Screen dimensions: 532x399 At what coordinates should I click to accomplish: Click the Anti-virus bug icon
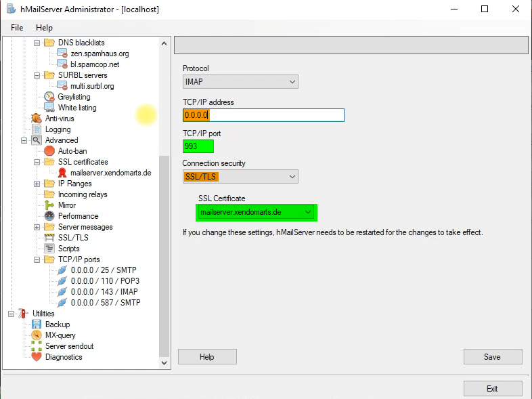pos(37,119)
